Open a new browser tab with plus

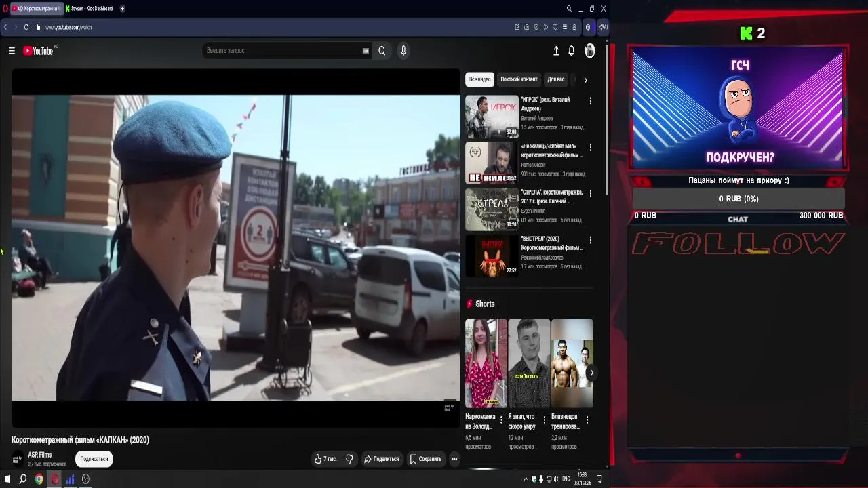123,8
